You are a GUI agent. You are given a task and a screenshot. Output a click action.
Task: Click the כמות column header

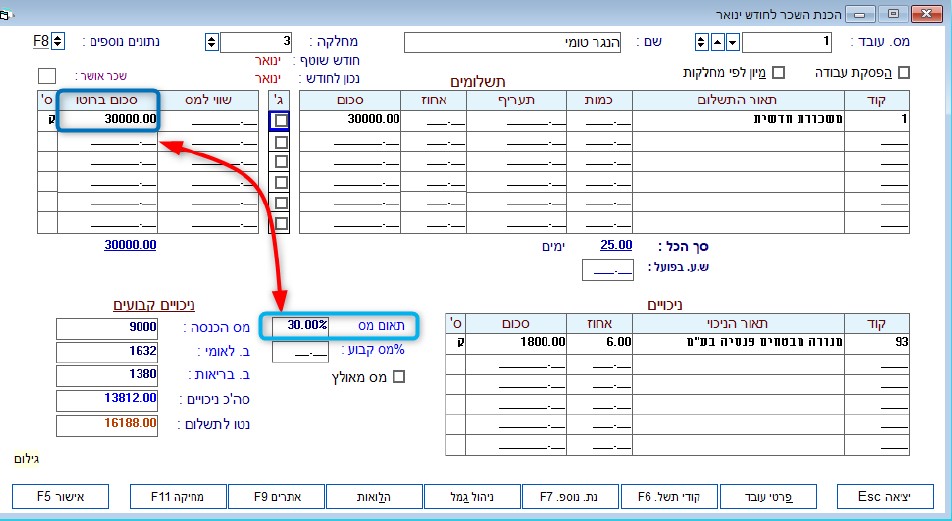[x=599, y=100]
